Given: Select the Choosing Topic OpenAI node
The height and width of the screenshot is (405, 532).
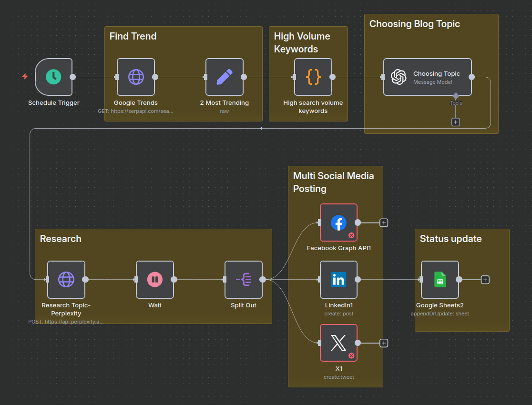Looking at the screenshot, I should [427, 77].
